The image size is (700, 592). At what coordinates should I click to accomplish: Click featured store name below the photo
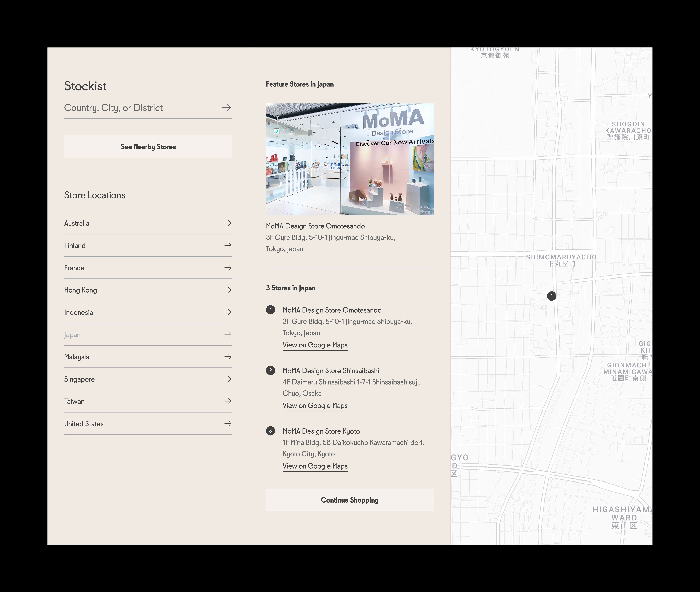315,226
